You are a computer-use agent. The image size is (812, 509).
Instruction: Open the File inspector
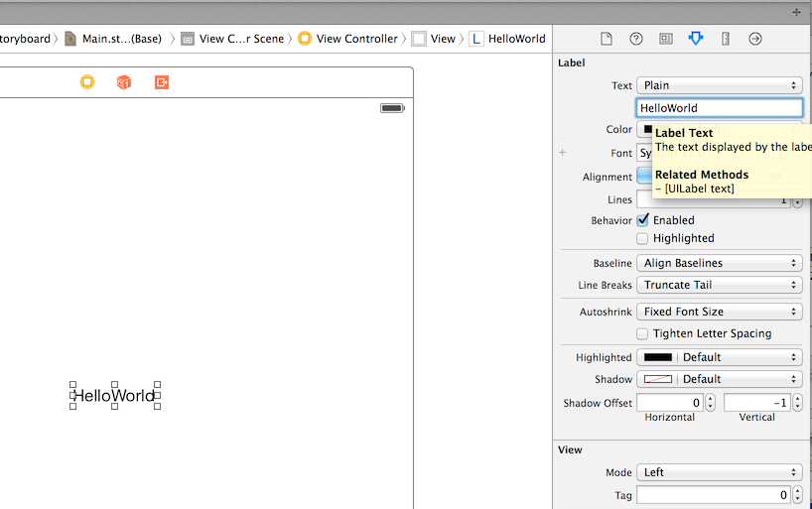tap(606, 39)
